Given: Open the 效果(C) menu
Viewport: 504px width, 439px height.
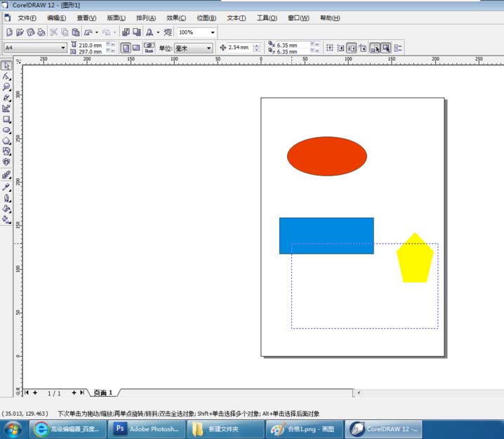Looking at the screenshot, I should pos(176,18).
